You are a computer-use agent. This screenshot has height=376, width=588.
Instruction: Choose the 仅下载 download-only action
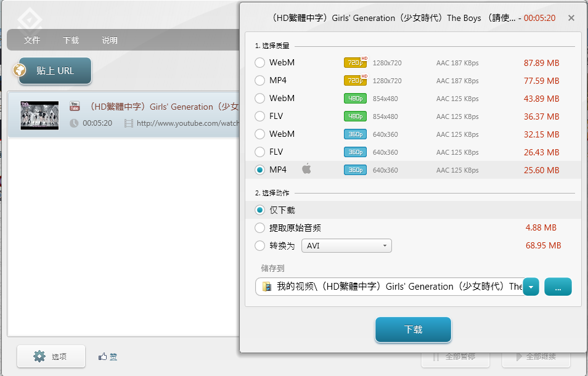(259, 210)
